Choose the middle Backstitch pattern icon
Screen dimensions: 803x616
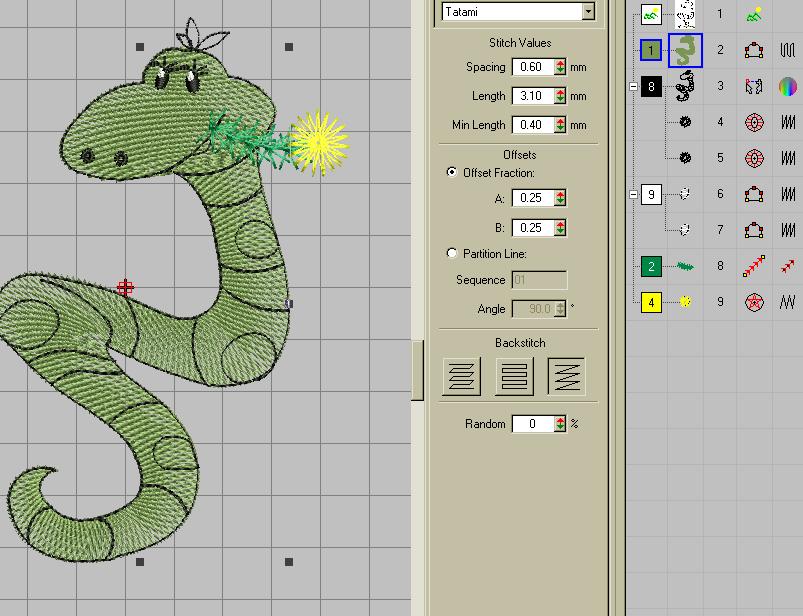click(x=514, y=377)
